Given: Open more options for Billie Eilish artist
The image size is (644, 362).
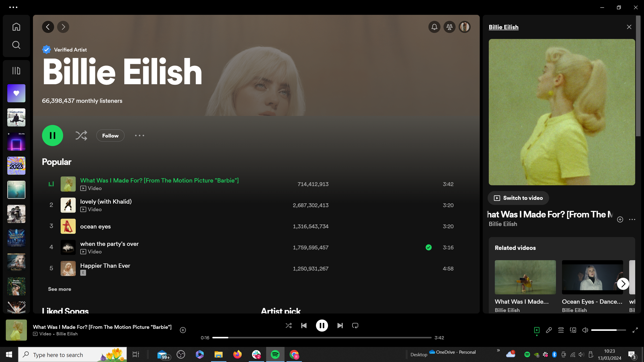Looking at the screenshot, I should [140, 135].
